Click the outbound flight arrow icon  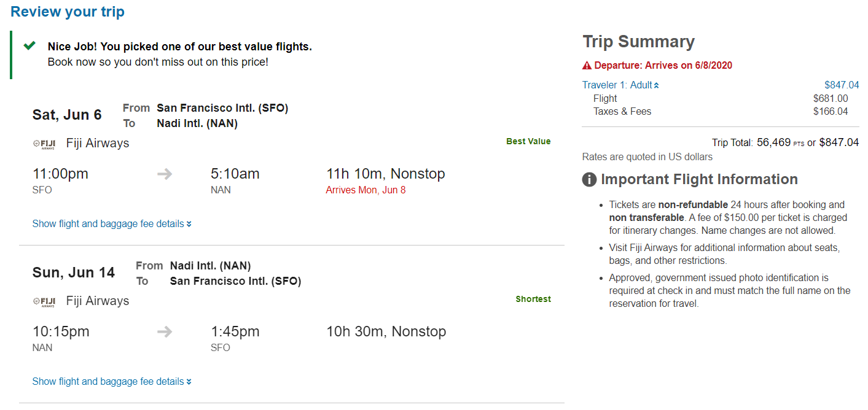(165, 174)
